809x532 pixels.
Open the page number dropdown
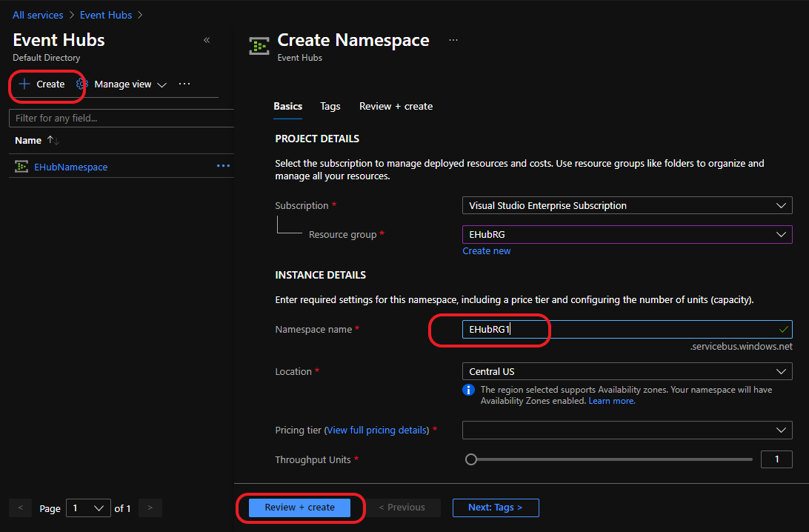88,508
